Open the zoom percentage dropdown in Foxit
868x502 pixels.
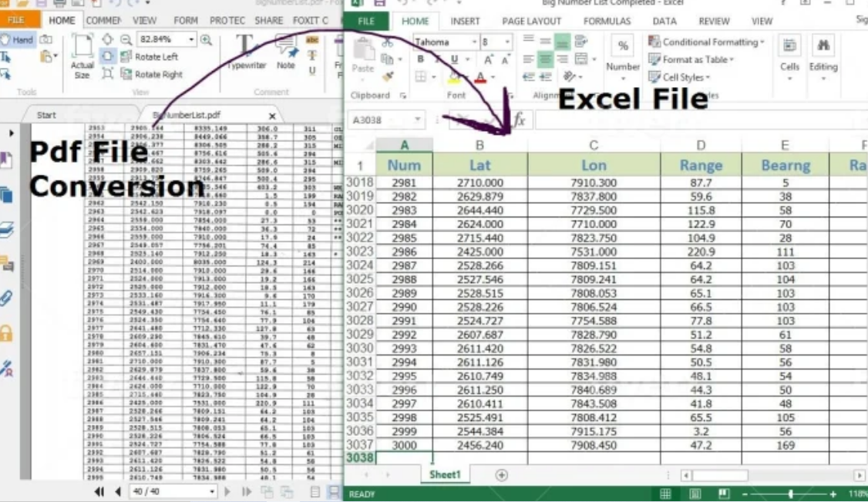click(191, 39)
